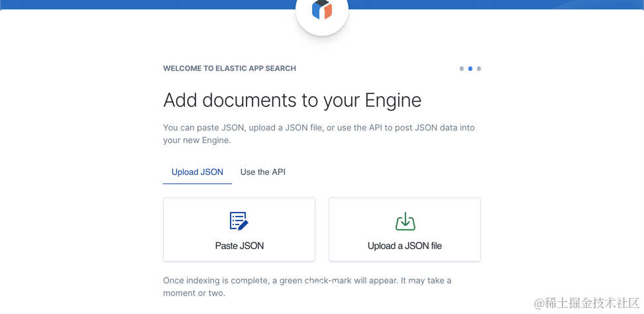Screen dimensions: 644x314
Task: Switch to the Use the API tab
Action: [x=263, y=172]
